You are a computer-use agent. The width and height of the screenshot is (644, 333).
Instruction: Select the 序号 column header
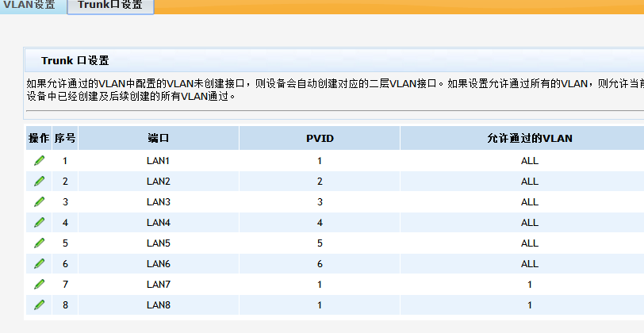point(65,138)
